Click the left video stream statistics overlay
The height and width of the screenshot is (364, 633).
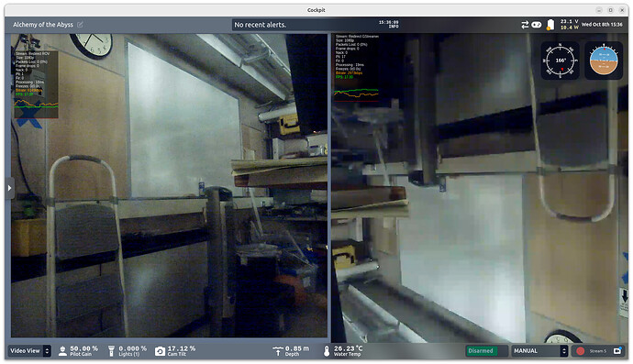36,84
